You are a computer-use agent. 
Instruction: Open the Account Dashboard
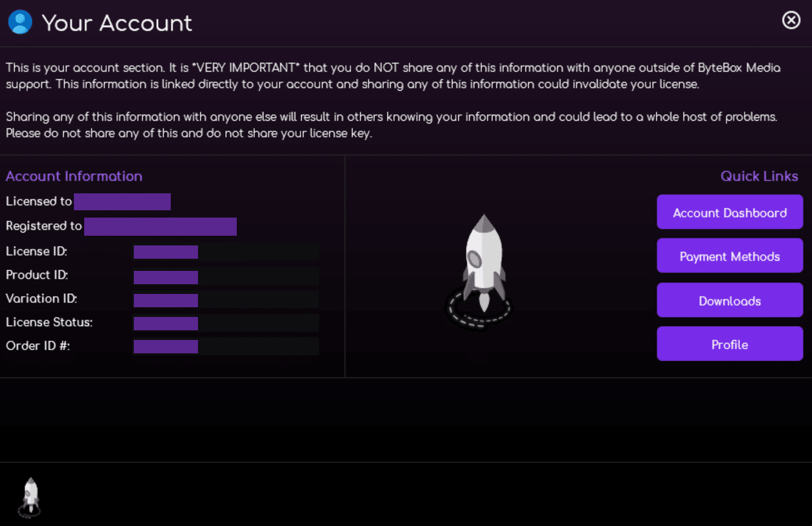coord(730,211)
